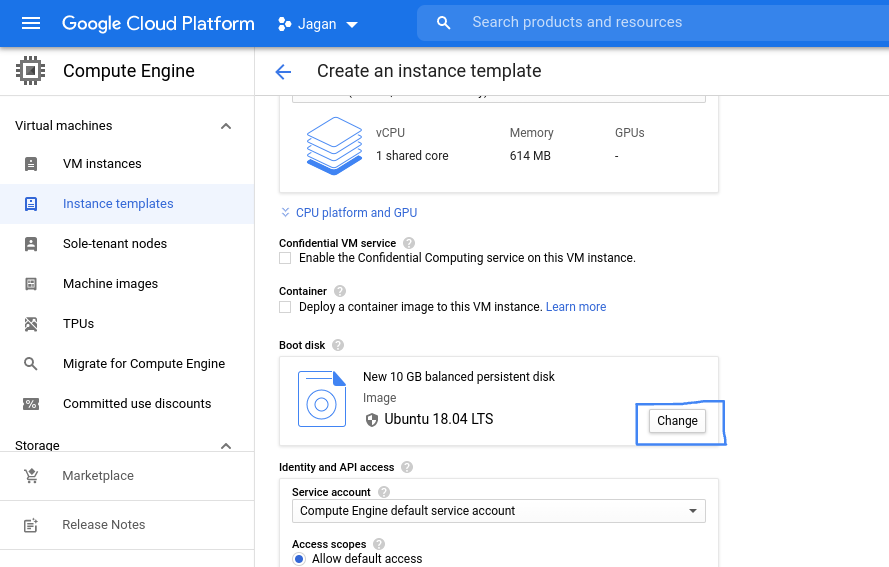Click the Access scopes help icon
The image size is (889, 567).
pos(379,544)
